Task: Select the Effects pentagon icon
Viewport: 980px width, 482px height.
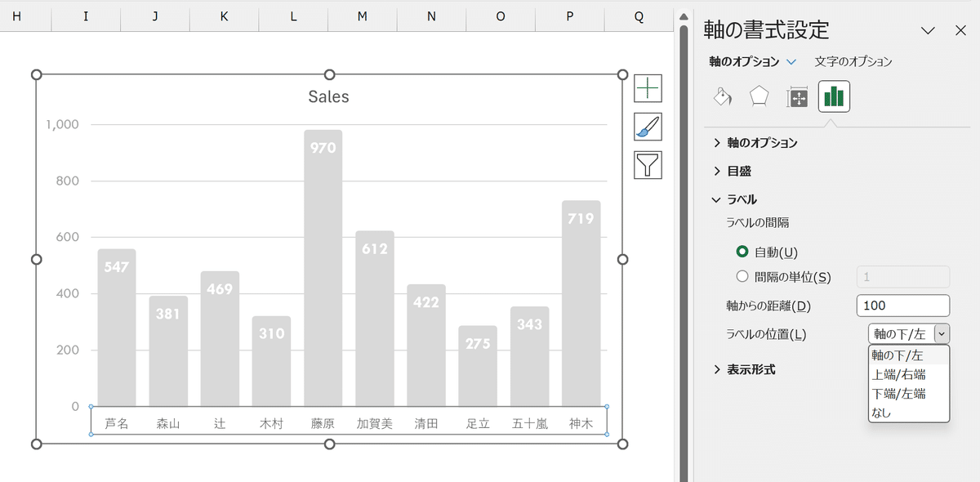Action: 759,97
